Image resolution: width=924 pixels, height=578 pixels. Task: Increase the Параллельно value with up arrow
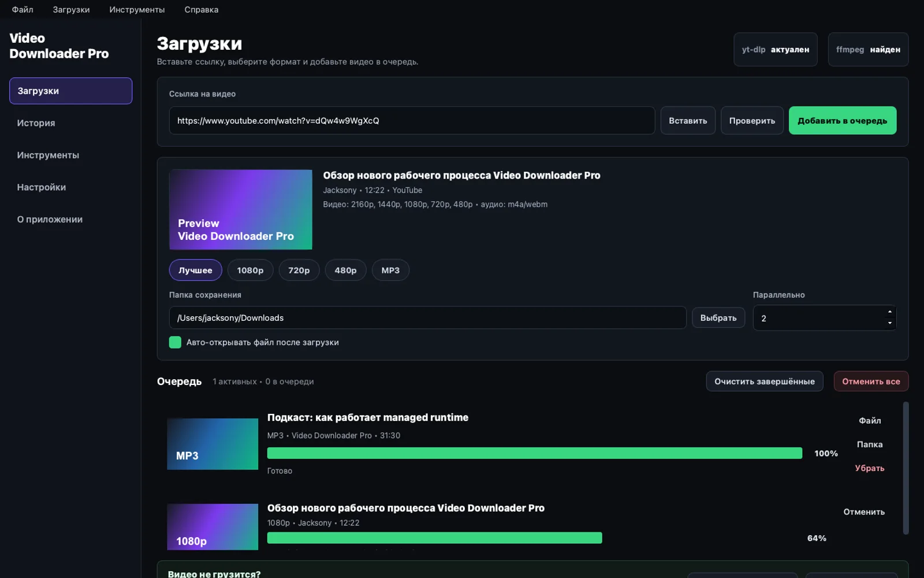(889, 312)
